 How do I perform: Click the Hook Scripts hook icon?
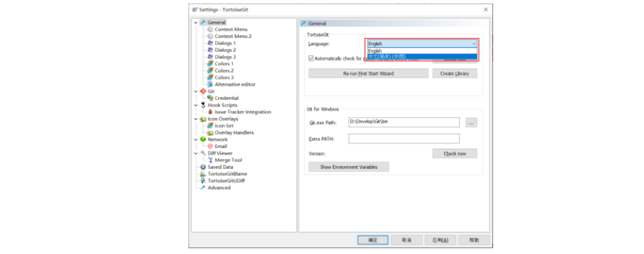(203, 105)
